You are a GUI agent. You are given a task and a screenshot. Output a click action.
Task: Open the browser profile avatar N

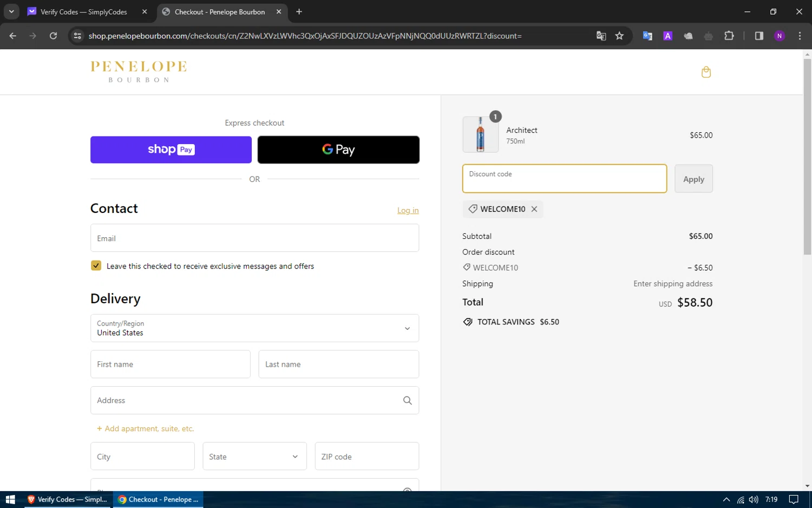780,36
